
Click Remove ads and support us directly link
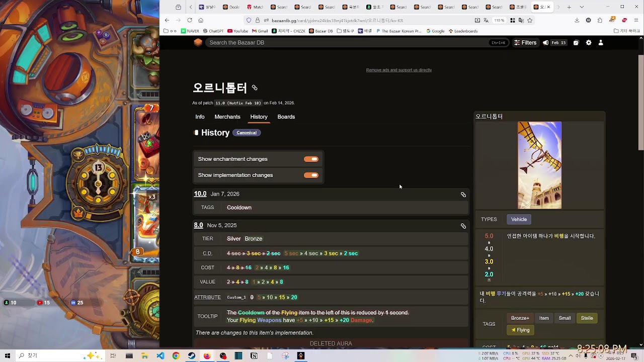pos(399,70)
